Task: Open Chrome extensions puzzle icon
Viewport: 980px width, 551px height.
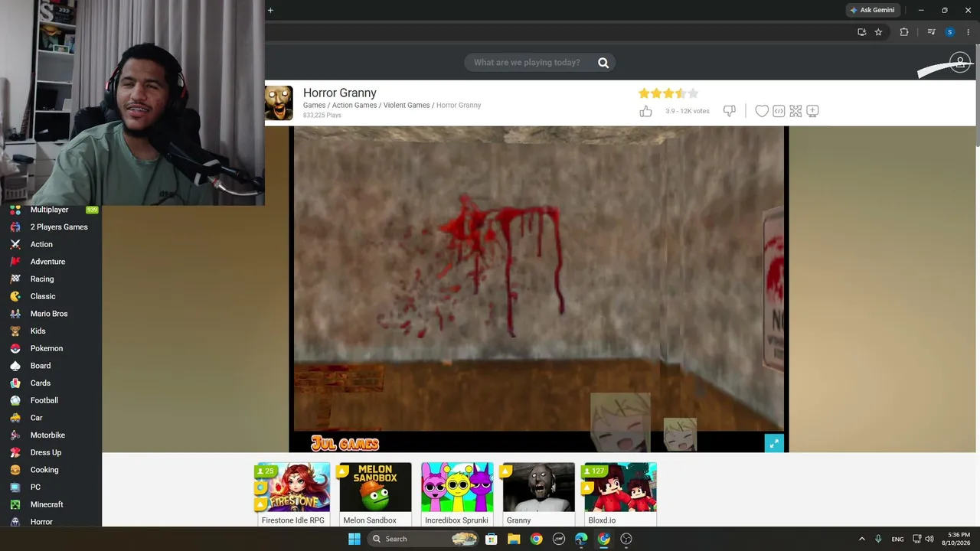Action: [904, 32]
